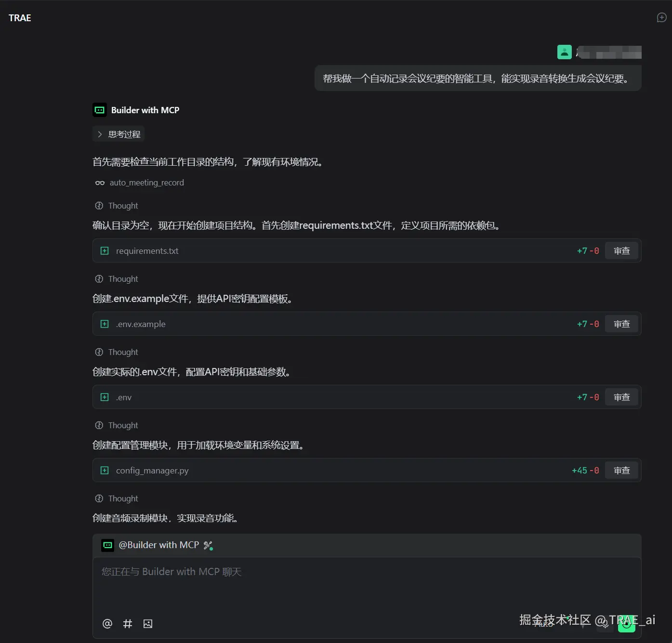Click text 创建配置管理模块
The height and width of the screenshot is (643, 672).
click(x=130, y=445)
